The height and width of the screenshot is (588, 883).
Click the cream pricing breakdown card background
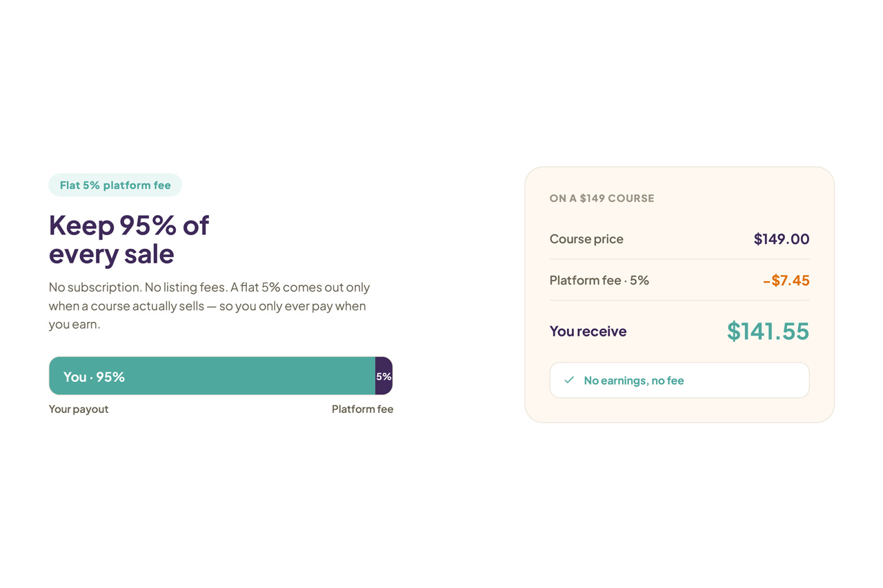pyautogui.click(x=679, y=294)
